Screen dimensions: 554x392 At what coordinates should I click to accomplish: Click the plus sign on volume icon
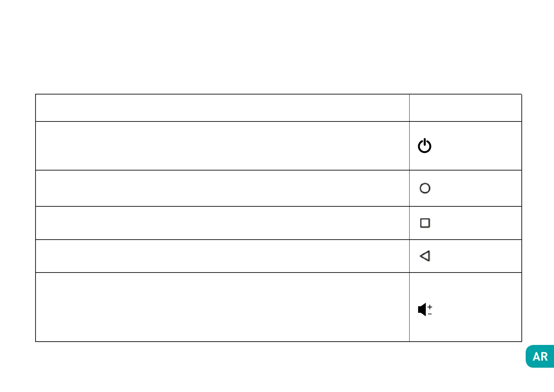430,307
